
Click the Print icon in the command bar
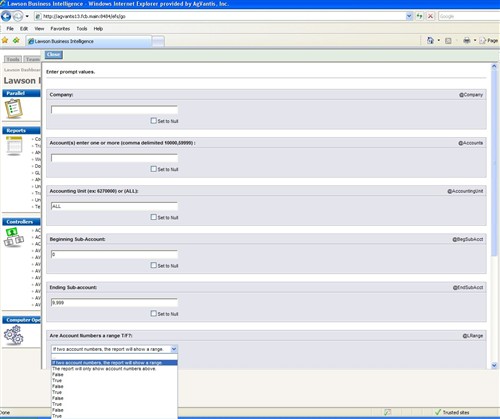coord(467,41)
